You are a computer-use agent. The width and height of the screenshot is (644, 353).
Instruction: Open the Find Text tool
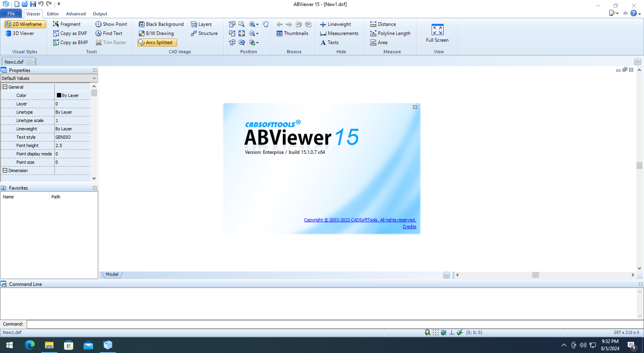109,33
